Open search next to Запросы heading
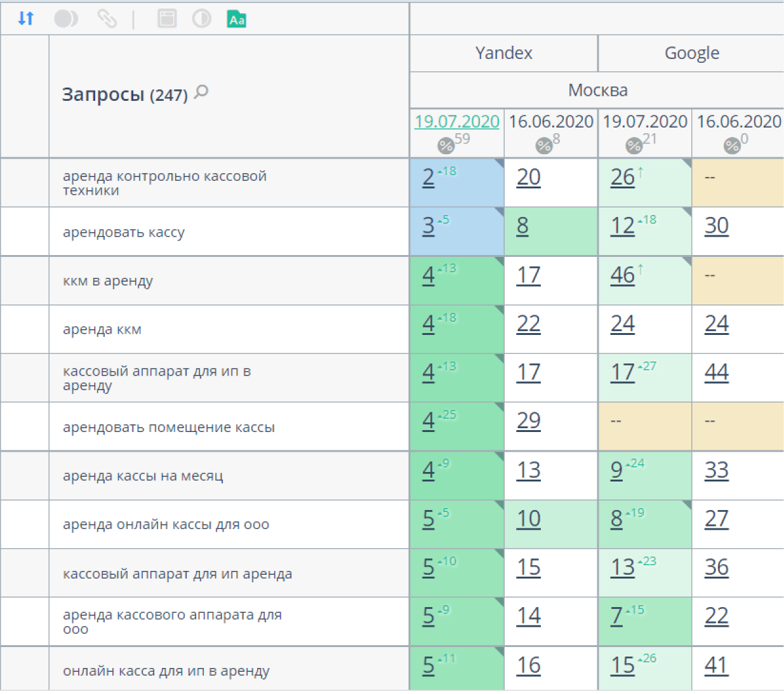 click(201, 93)
